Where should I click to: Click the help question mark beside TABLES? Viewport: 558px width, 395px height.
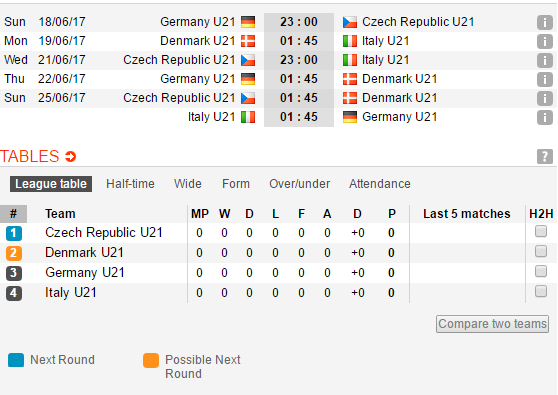(544, 157)
